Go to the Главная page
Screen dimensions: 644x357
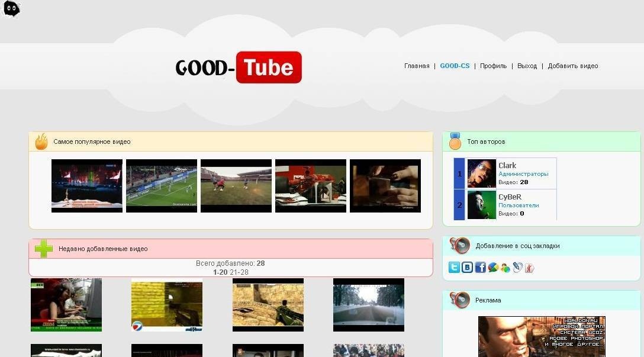coord(417,66)
